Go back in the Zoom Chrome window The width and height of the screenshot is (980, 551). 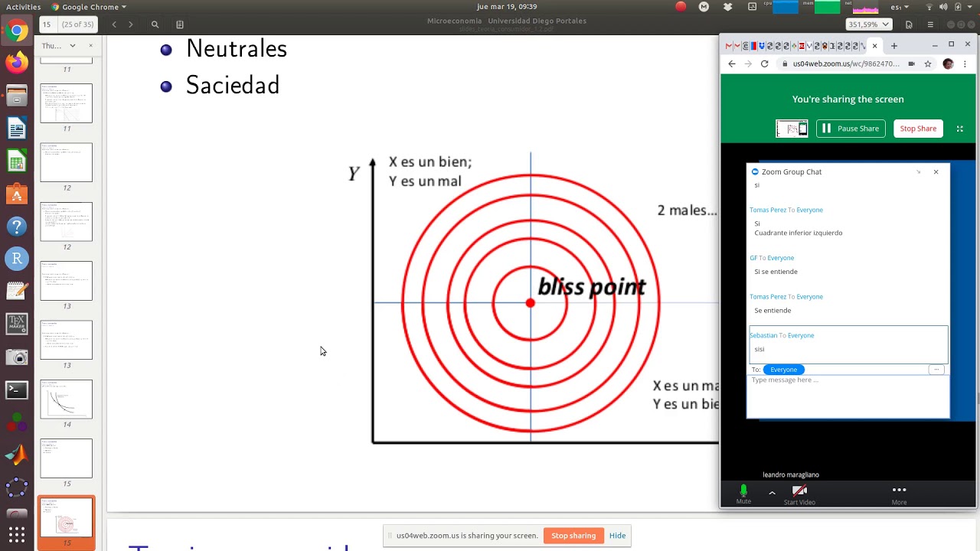pos(731,64)
